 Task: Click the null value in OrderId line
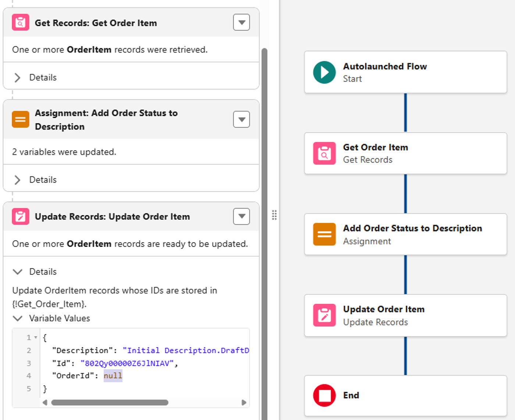[113, 376]
